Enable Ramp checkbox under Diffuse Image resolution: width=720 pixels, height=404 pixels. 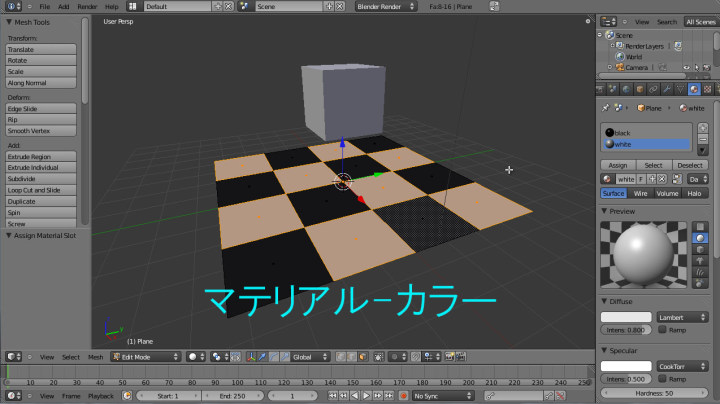(663, 329)
